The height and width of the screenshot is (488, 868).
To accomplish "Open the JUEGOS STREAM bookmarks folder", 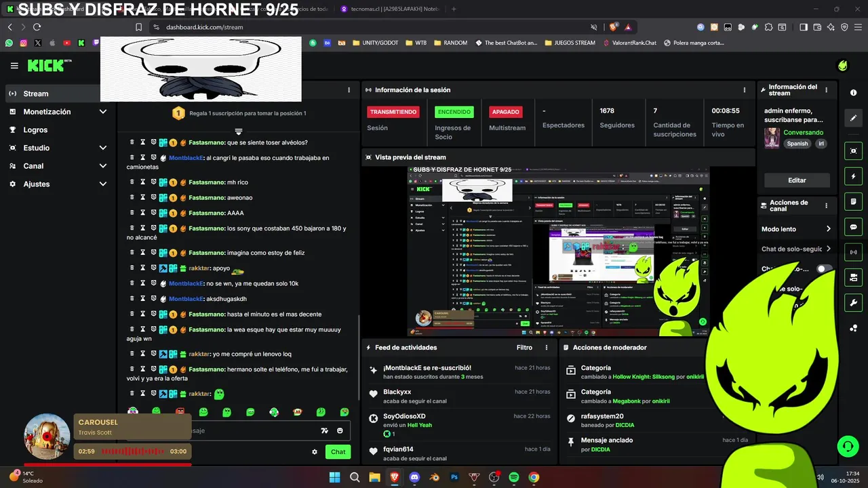I will tap(569, 43).
